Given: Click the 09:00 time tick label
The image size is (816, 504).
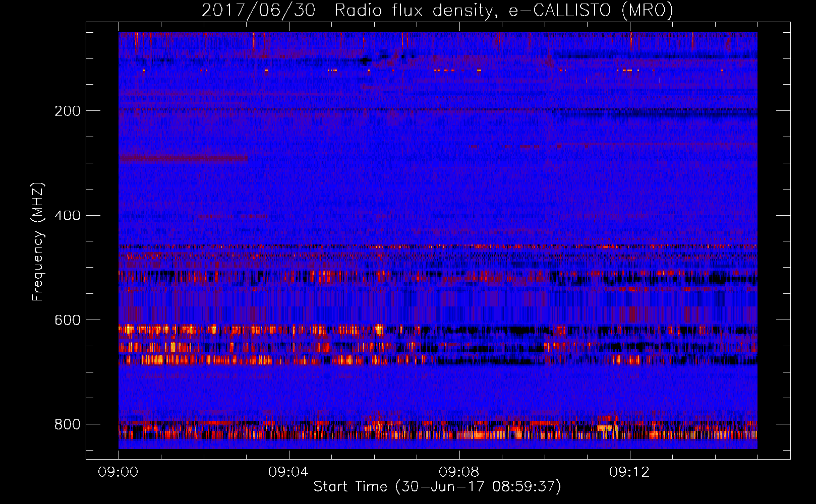Looking at the screenshot, I should [x=118, y=472].
